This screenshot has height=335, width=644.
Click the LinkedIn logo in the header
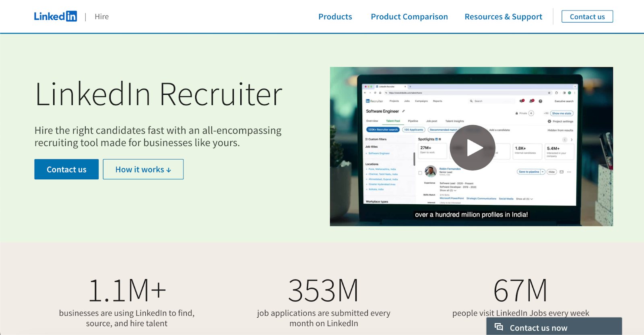pos(55,16)
